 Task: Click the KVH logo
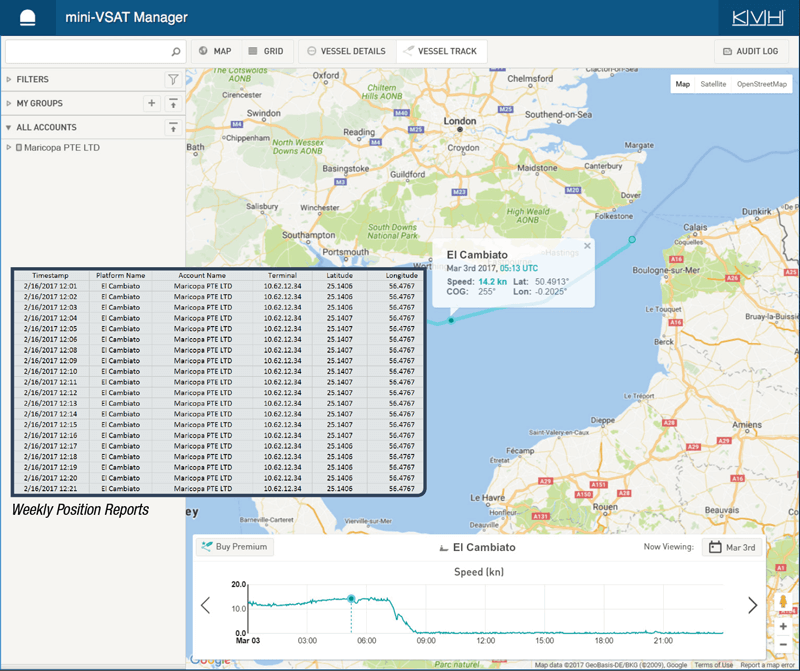(x=758, y=18)
